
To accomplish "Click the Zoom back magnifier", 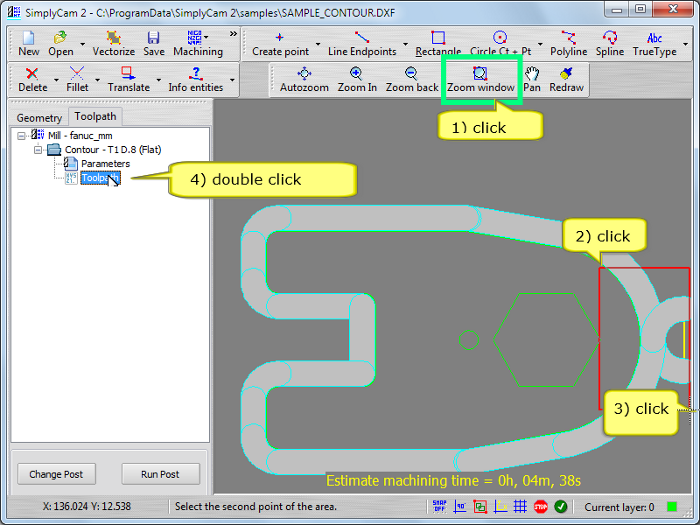I will tap(411, 79).
